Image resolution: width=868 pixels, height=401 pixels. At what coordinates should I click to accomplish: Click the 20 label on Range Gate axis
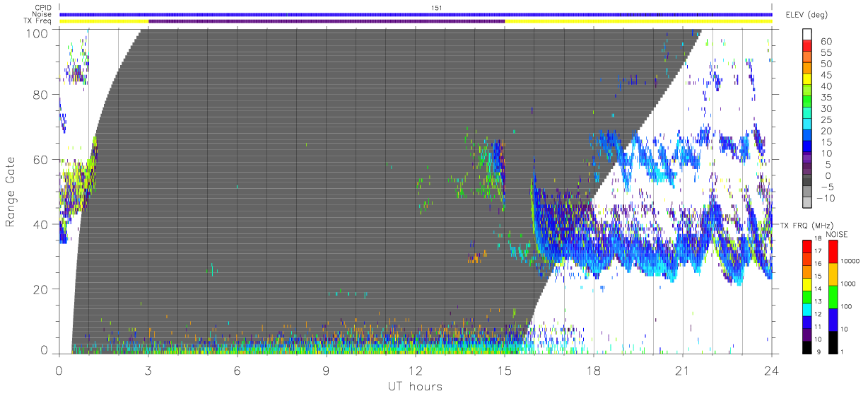[x=40, y=289]
